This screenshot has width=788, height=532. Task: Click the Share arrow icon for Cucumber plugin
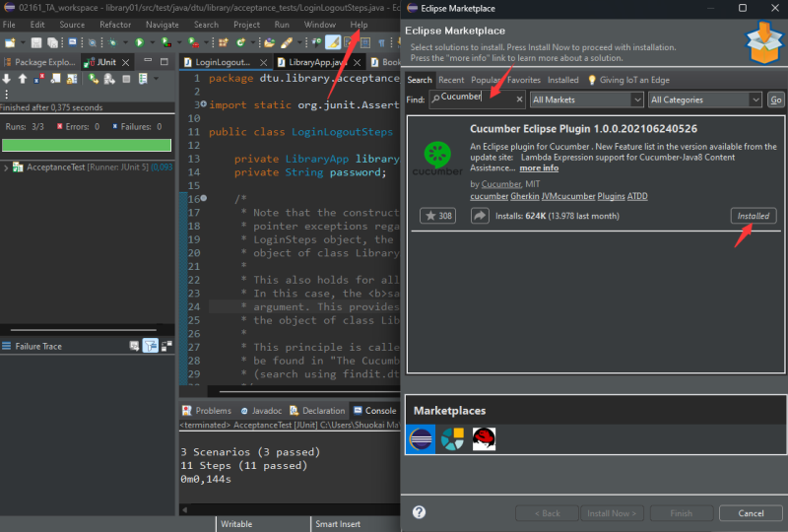click(x=480, y=216)
